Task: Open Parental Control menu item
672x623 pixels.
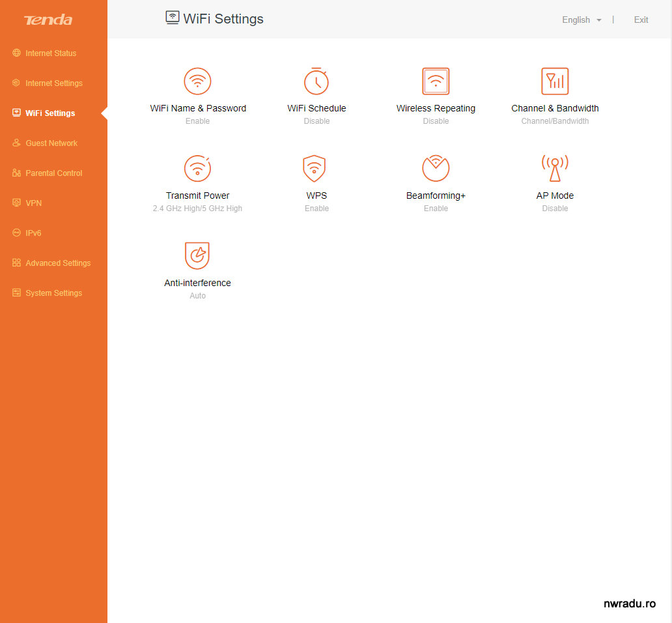Action: (53, 173)
